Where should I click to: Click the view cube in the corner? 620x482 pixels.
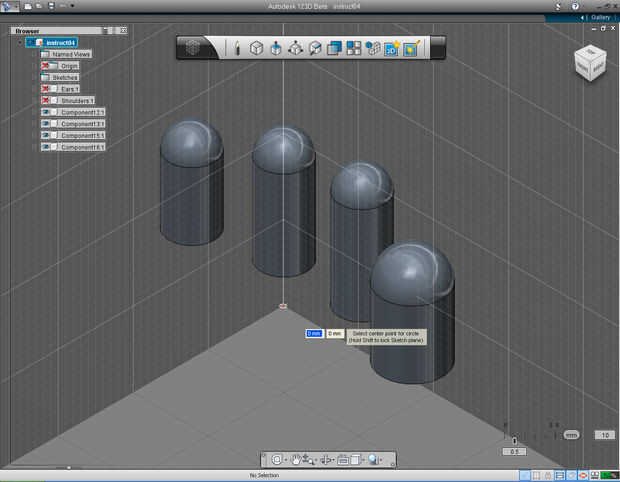pyautogui.click(x=588, y=63)
